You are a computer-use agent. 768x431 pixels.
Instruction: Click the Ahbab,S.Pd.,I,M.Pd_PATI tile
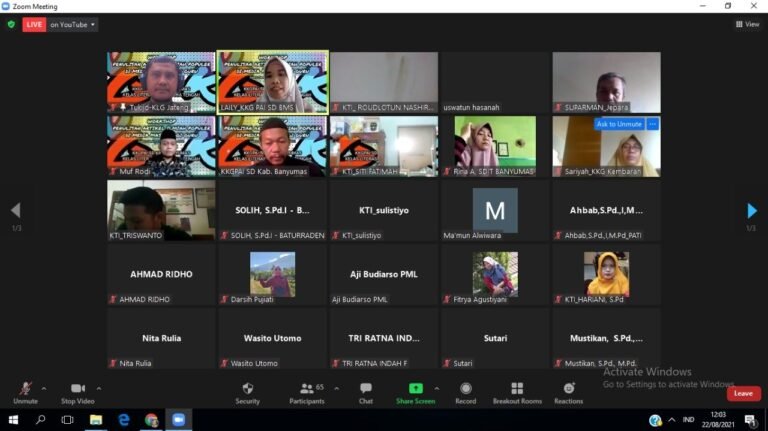(x=606, y=211)
